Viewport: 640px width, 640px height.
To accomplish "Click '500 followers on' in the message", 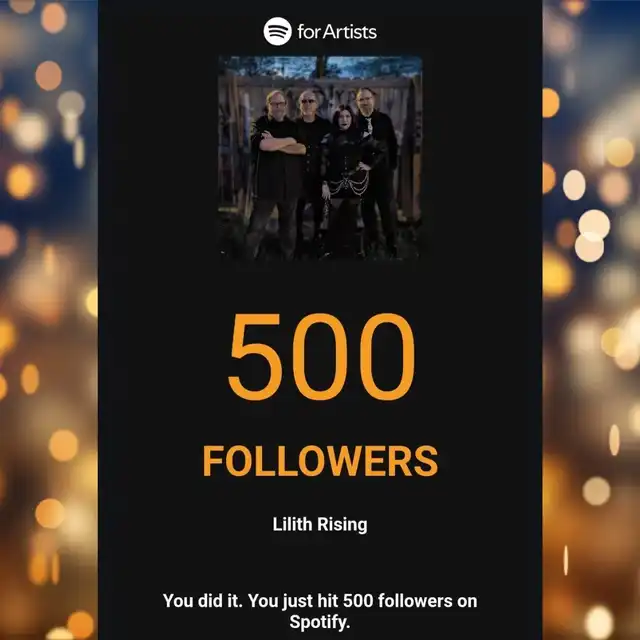I will click(x=410, y=601).
